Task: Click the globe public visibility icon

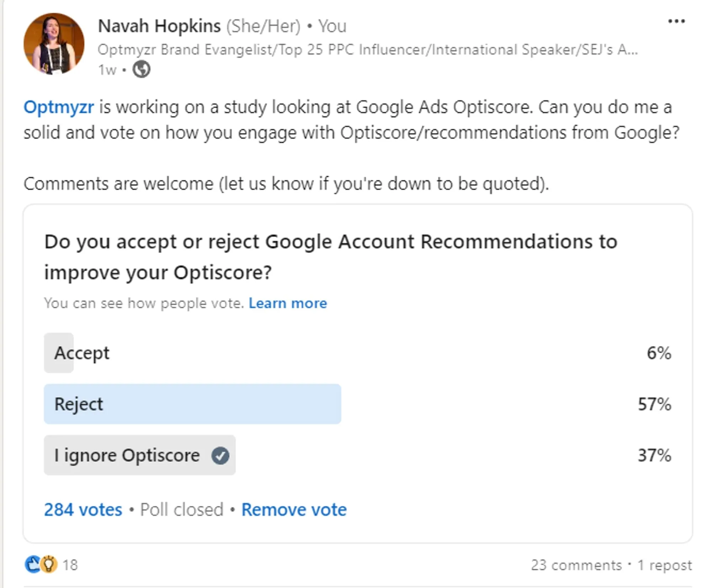Action: [141, 69]
